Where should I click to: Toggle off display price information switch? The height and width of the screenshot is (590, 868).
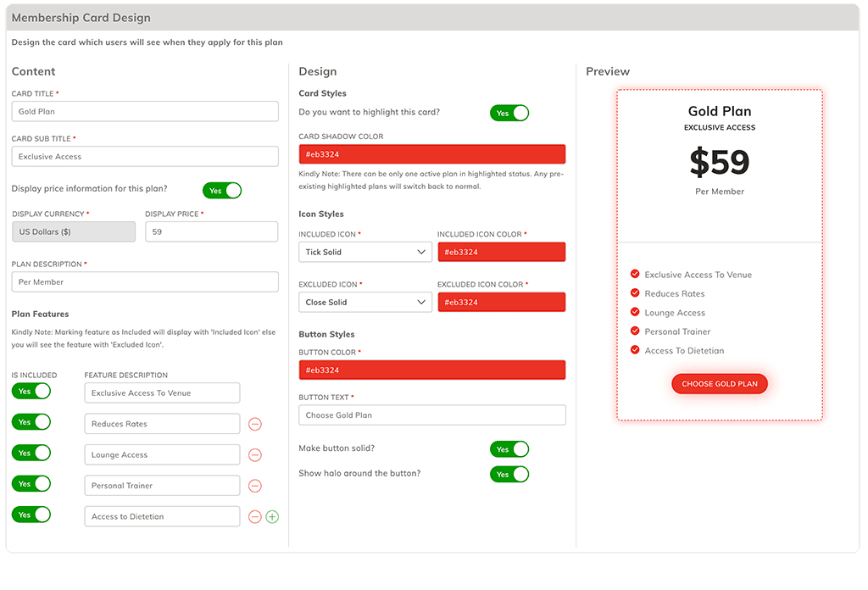click(x=221, y=191)
